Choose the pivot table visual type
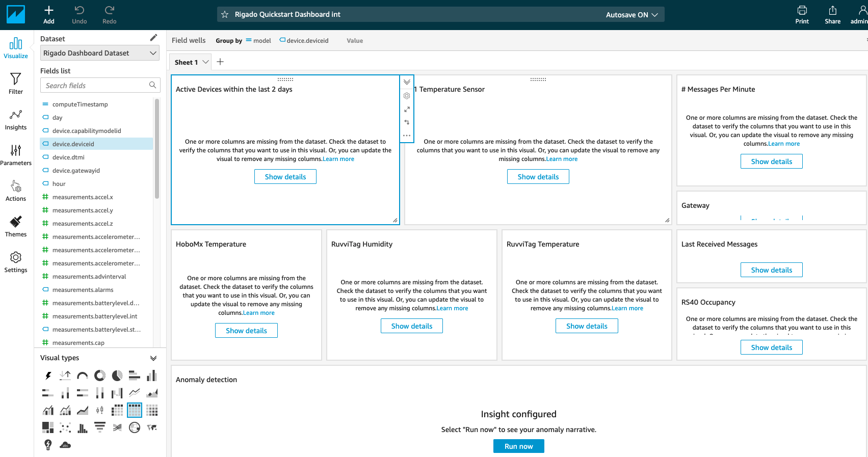 point(117,410)
